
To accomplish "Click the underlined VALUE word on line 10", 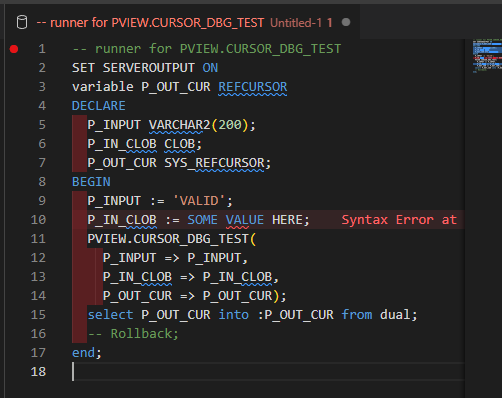I will coord(245,220).
